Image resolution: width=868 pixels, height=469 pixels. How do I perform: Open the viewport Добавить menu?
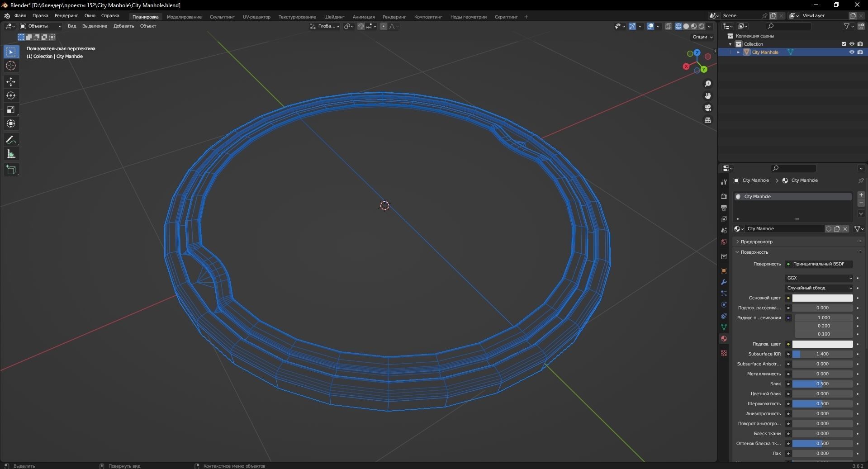coord(123,26)
